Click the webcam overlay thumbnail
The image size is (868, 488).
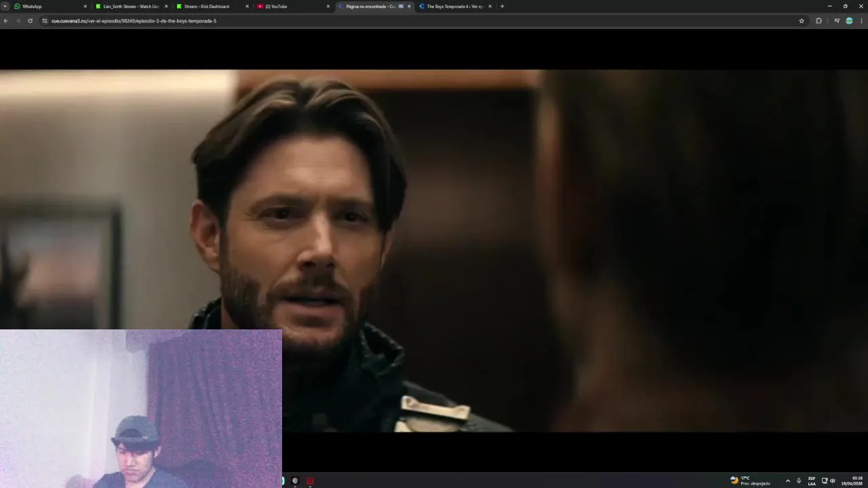point(140,408)
